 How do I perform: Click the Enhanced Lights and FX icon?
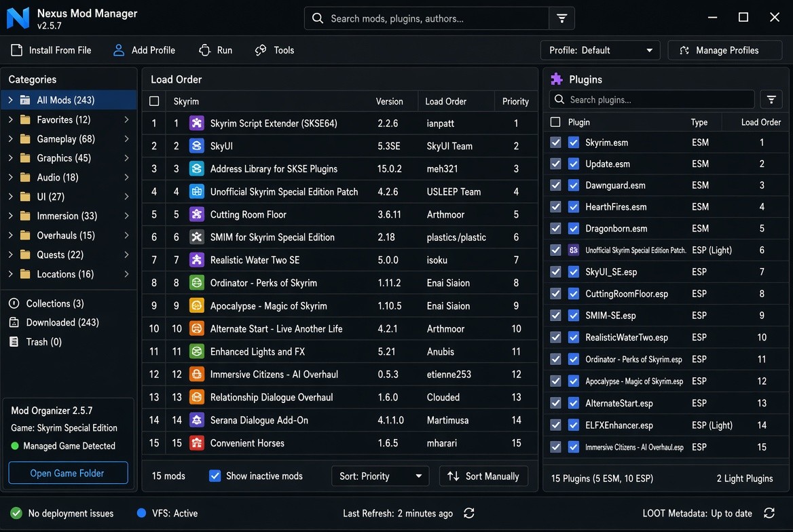[x=197, y=351]
